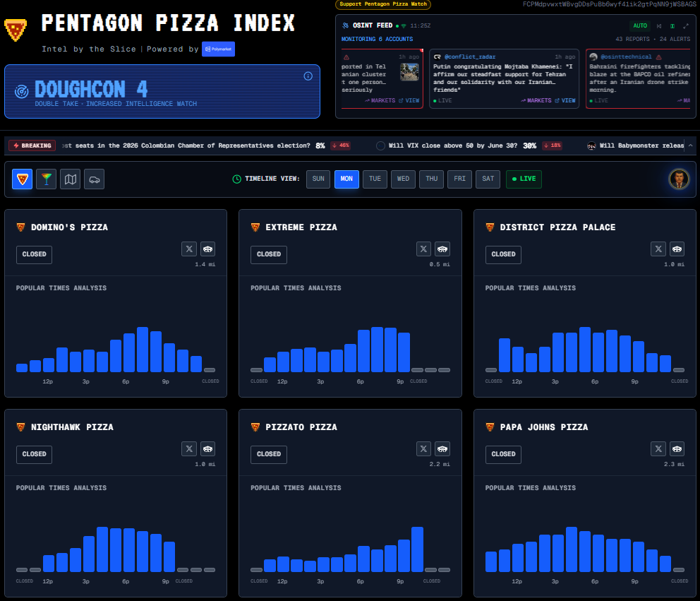Click 43 REPORTS · 24 ALERTS counter

click(653, 40)
